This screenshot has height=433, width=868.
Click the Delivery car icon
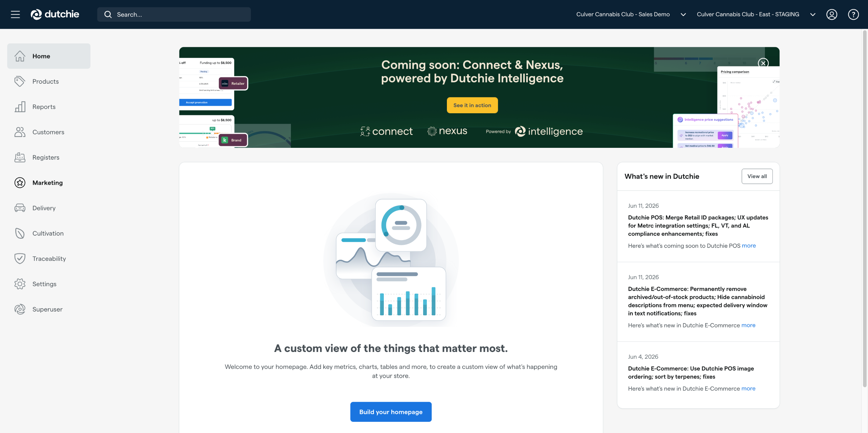point(20,208)
